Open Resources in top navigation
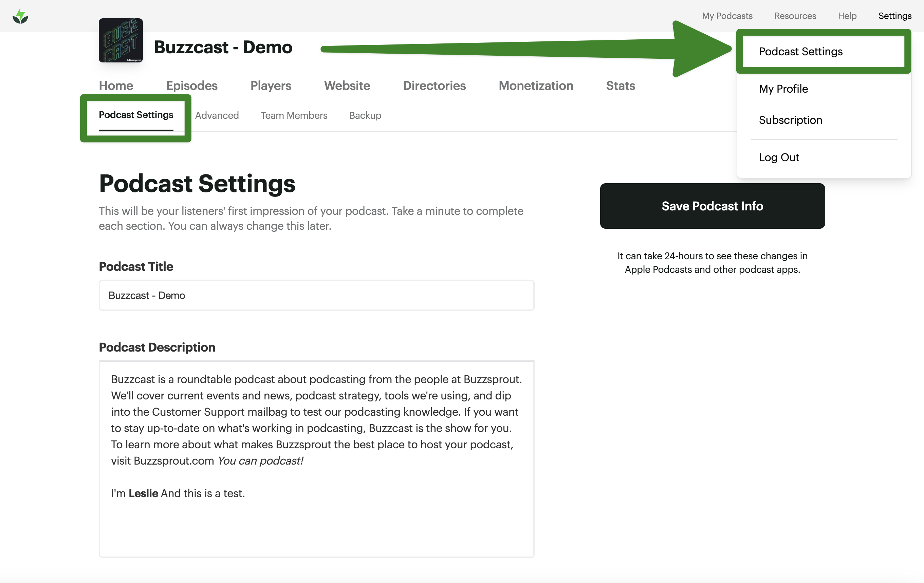 tap(795, 16)
